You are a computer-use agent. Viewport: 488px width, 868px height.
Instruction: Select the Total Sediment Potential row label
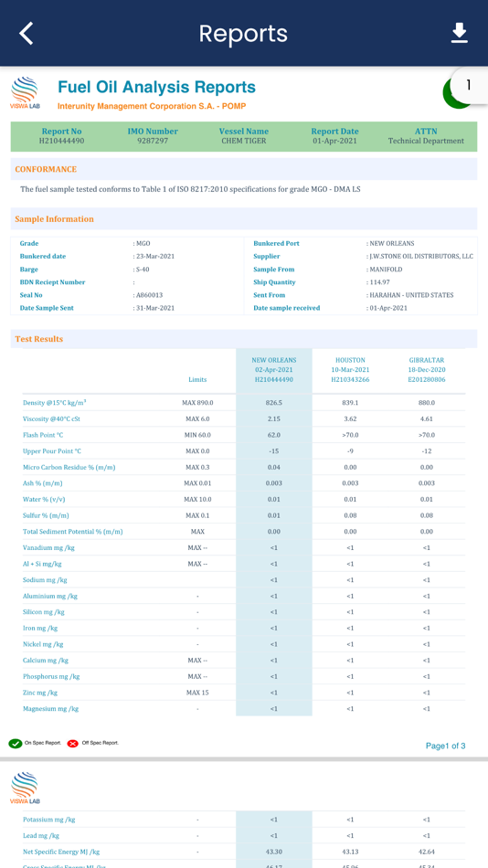click(x=72, y=532)
